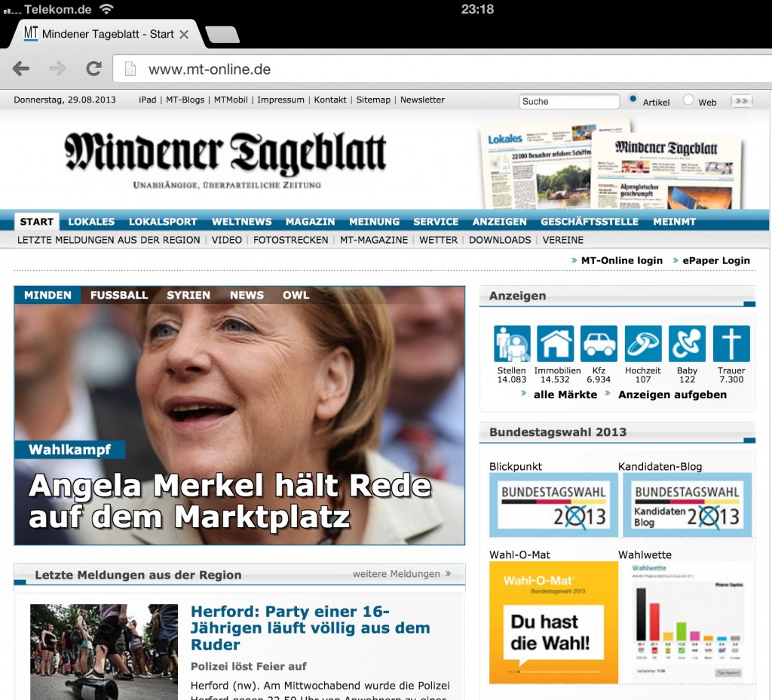Open the Herford party article photo

click(104, 652)
